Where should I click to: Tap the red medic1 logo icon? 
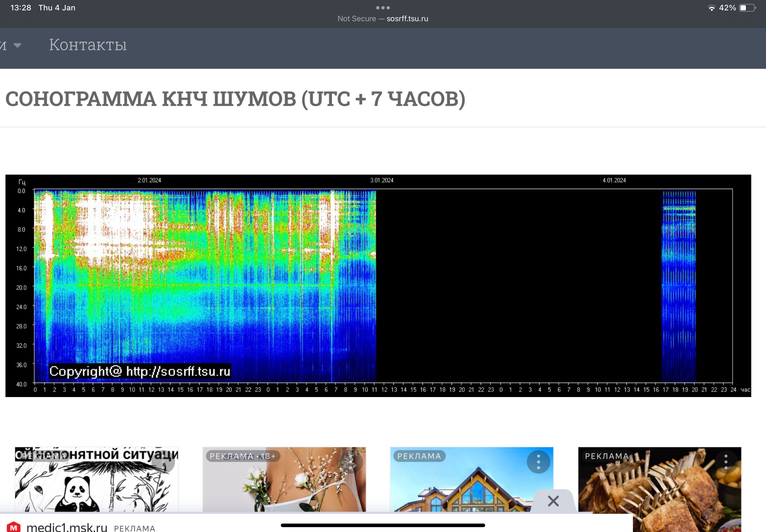pyautogui.click(x=14, y=527)
